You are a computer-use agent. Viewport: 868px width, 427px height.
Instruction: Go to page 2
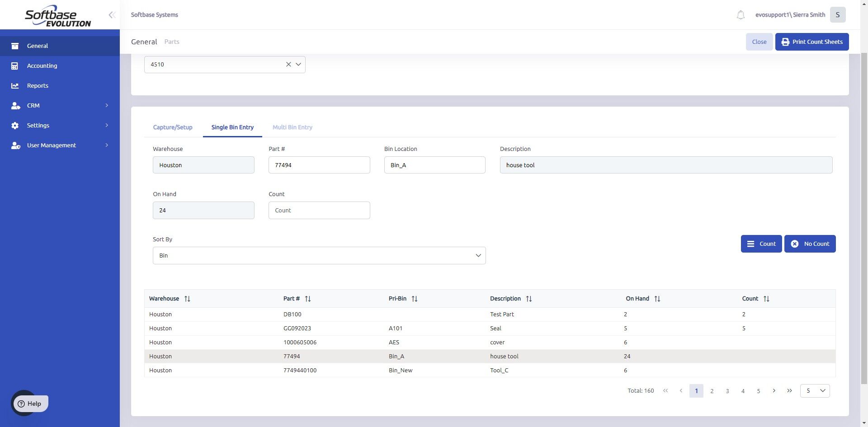coord(712,391)
